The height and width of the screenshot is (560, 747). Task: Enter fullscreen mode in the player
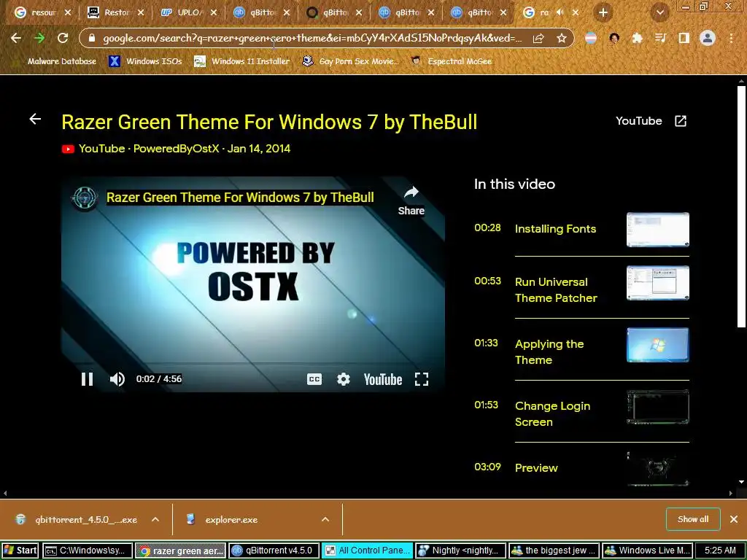pos(422,379)
